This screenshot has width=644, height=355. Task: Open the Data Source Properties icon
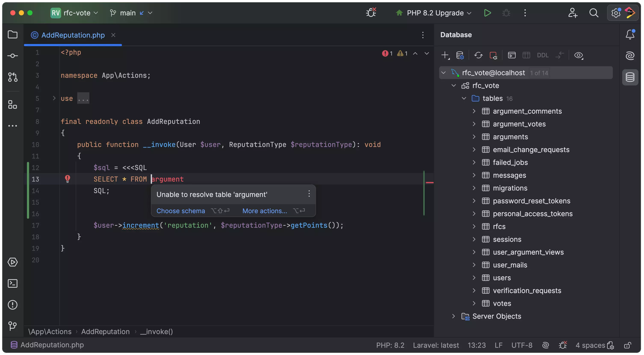[460, 55]
